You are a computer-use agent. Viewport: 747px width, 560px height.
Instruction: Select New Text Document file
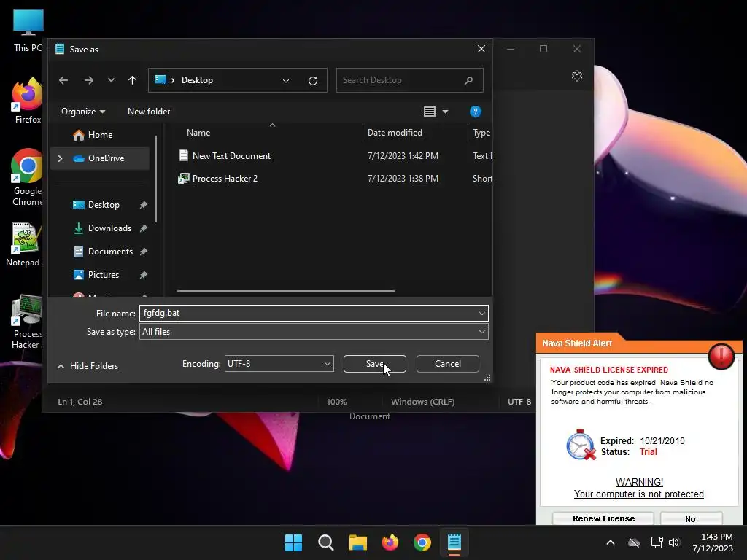[231, 156]
